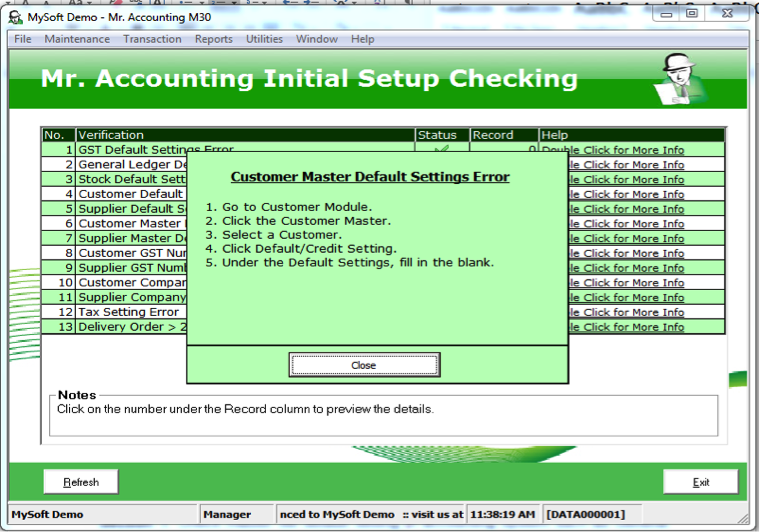Click the Verification column header

point(245,135)
